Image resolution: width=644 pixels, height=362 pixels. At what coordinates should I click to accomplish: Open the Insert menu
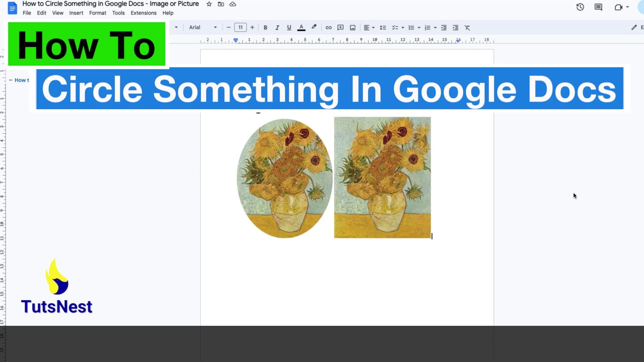[76, 13]
